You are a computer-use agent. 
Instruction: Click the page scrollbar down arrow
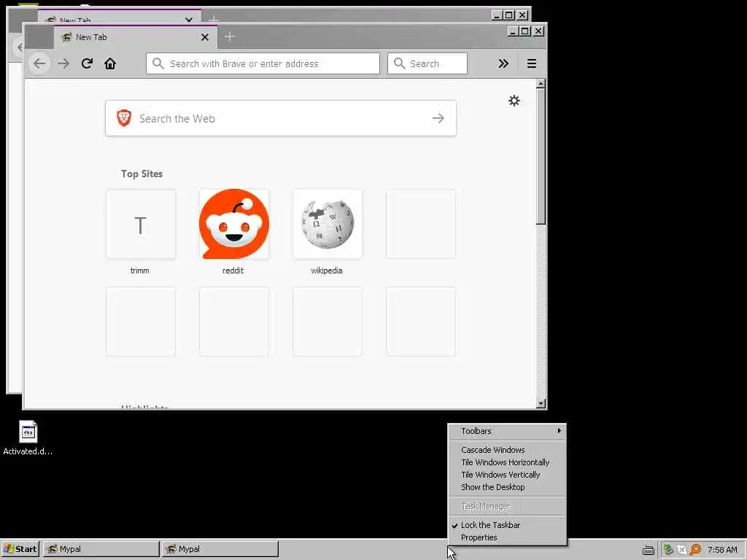click(x=541, y=403)
